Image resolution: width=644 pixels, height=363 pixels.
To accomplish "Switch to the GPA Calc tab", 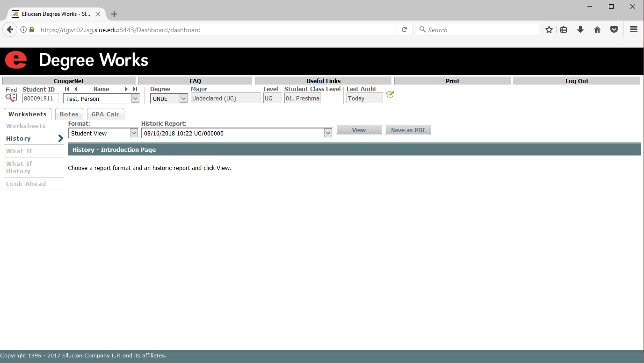I will click(105, 114).
